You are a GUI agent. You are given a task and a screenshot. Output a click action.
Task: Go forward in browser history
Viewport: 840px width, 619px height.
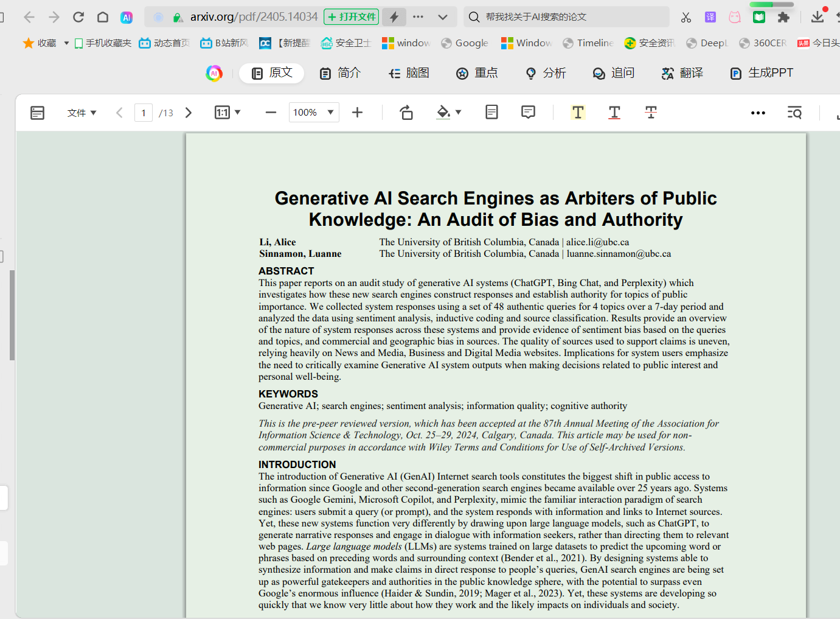click(x=54, y=17)
